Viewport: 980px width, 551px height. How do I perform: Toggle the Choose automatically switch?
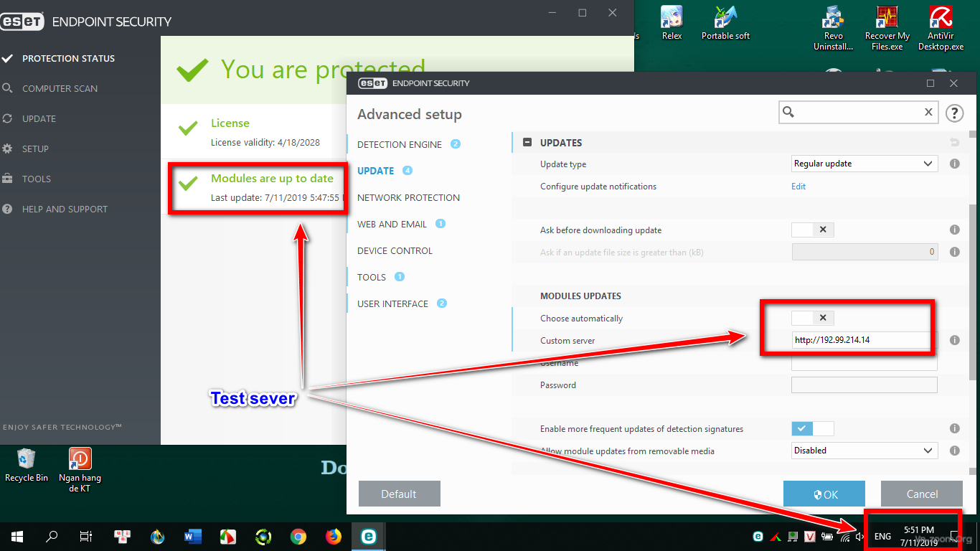click(813, 318)
